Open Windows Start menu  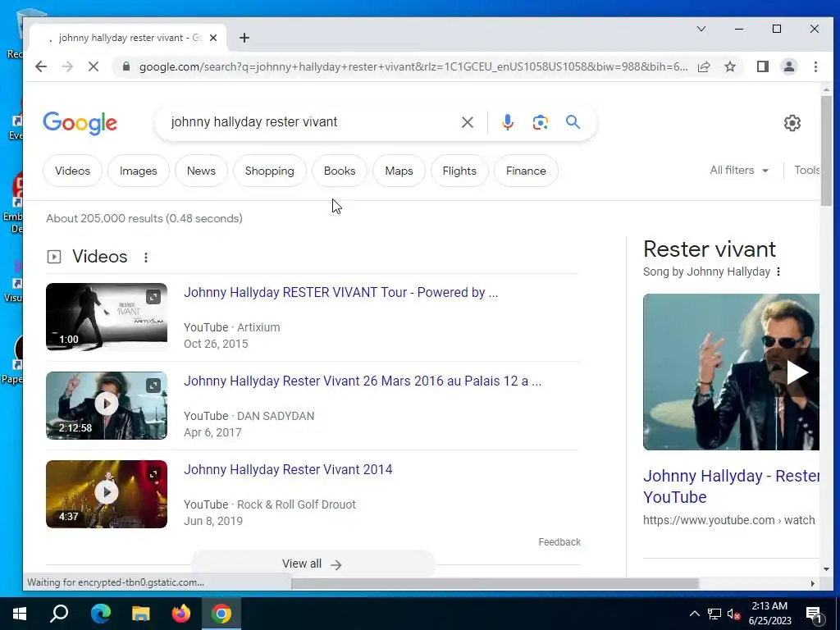pyautogui.click(x=20, y=614)
